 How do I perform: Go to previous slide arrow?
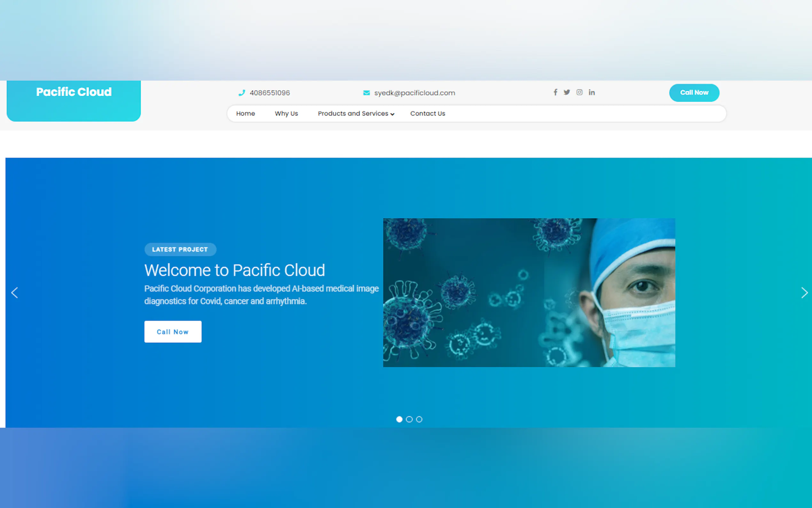click(x=14, y=293)
